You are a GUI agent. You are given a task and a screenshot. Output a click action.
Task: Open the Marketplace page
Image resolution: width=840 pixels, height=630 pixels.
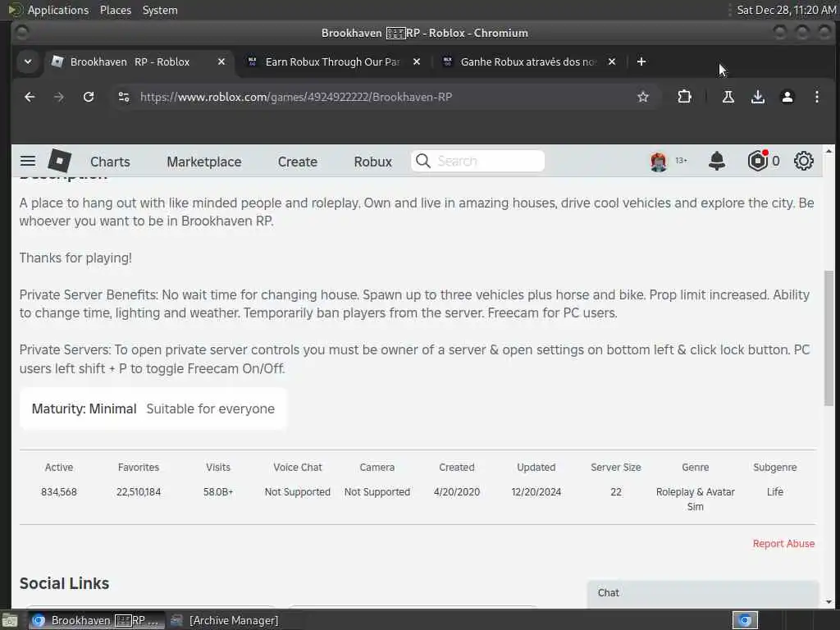pos(204,162)
